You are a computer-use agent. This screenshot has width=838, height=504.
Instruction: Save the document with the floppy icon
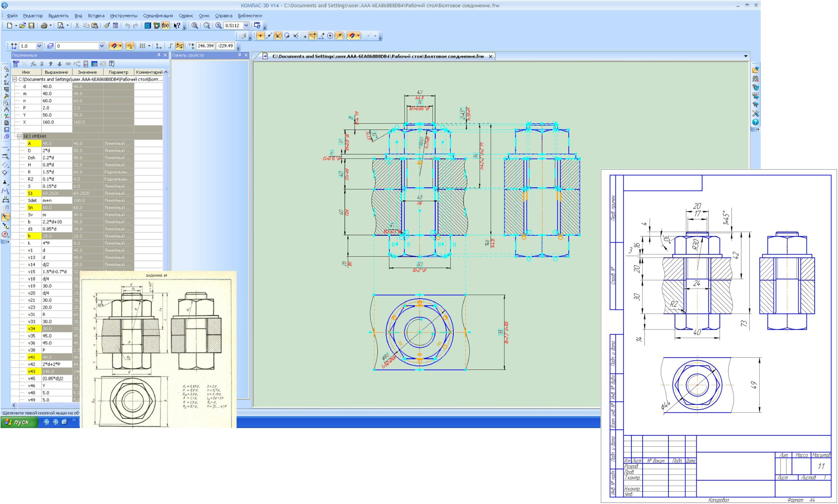(31, 26)
